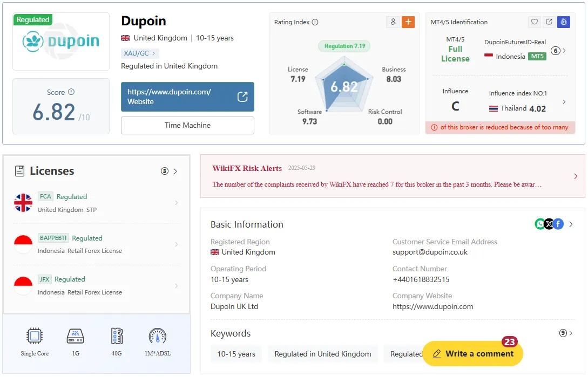Screen dimensions: 588x377
Task: Click the Regulated in United Kingdom keyword tag
Action: (x=323, y=354)
